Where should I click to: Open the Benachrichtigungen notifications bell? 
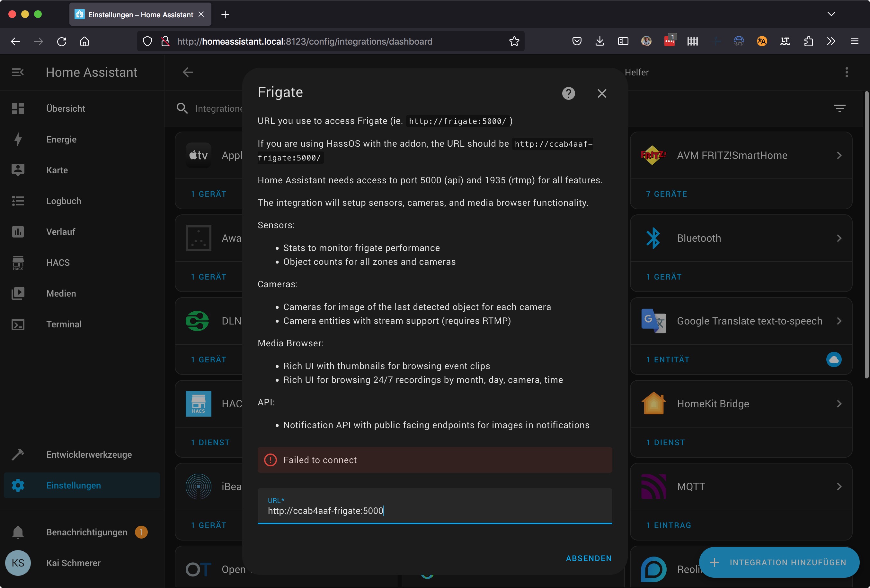18,532
